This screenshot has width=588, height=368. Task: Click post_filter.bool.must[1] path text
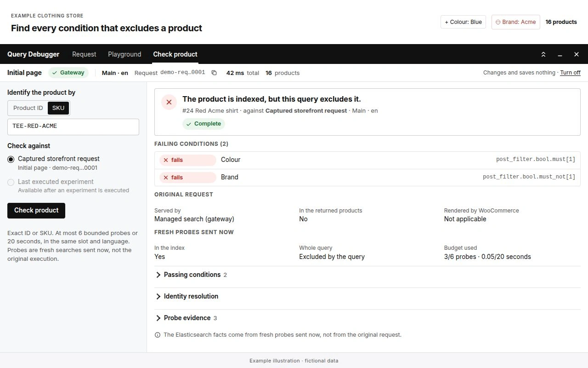[536, 160]
